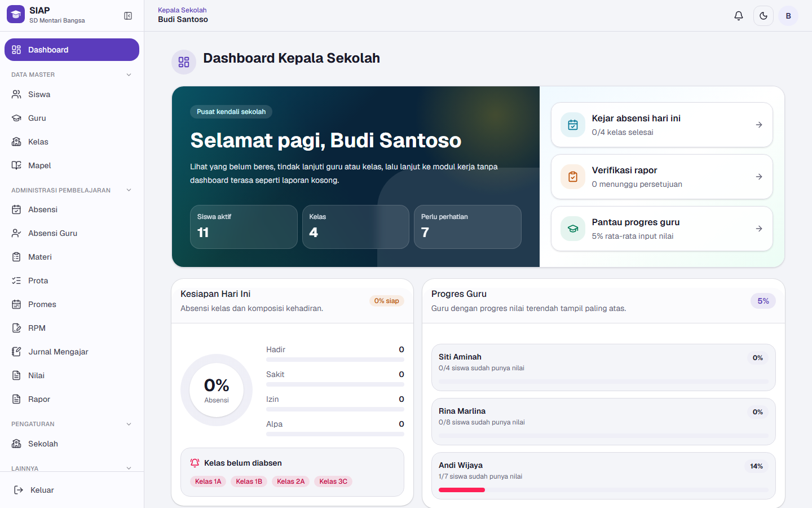Click the Hadir attendance bar
This screenshot has height=508, width=812.
[335, 360]
